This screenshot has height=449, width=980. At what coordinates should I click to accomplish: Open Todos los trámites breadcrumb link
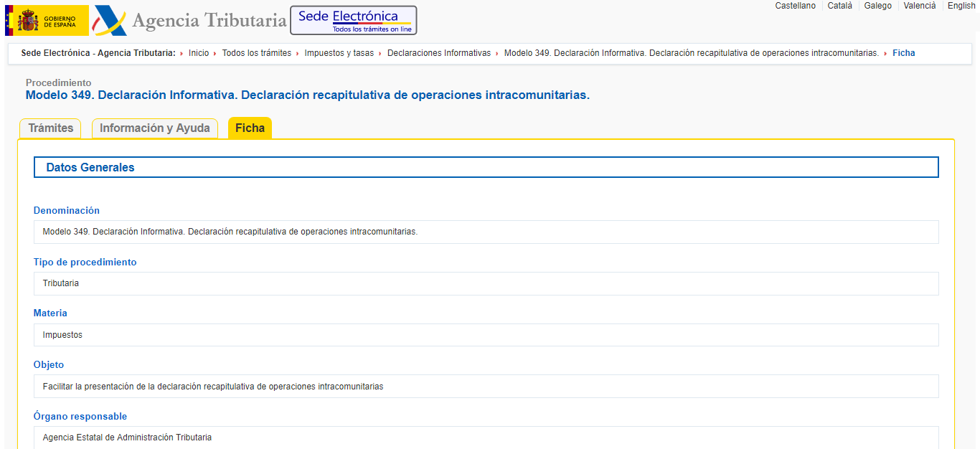(256, 53)
